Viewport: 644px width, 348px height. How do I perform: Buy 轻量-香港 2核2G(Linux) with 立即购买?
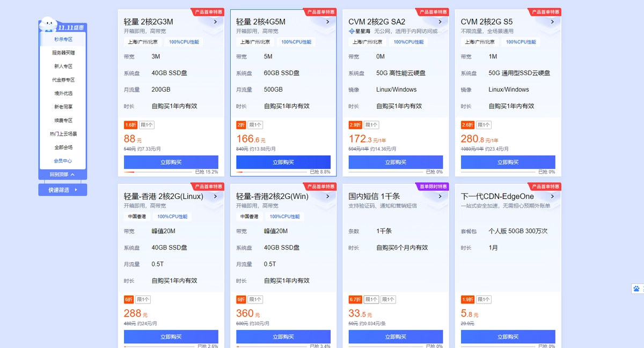click(171, 337)
